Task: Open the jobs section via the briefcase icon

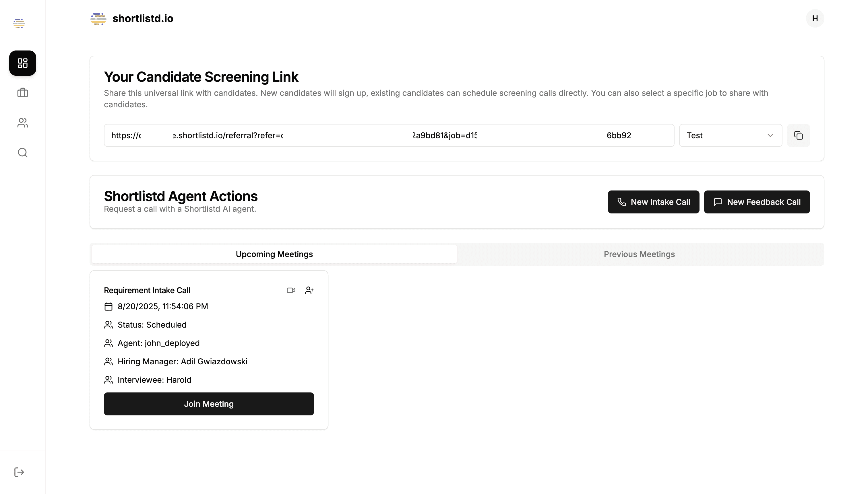Action: coord(22,93)
